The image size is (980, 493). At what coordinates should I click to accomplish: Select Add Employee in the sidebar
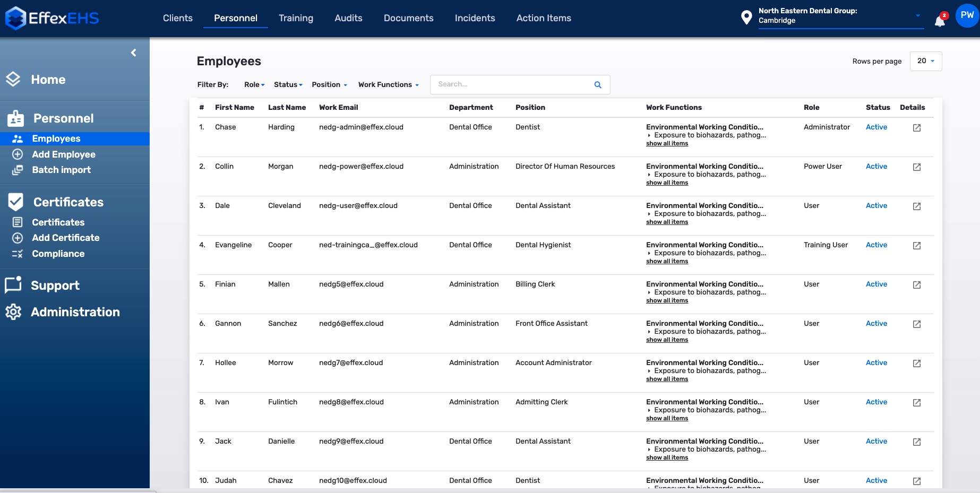point(63,154)
